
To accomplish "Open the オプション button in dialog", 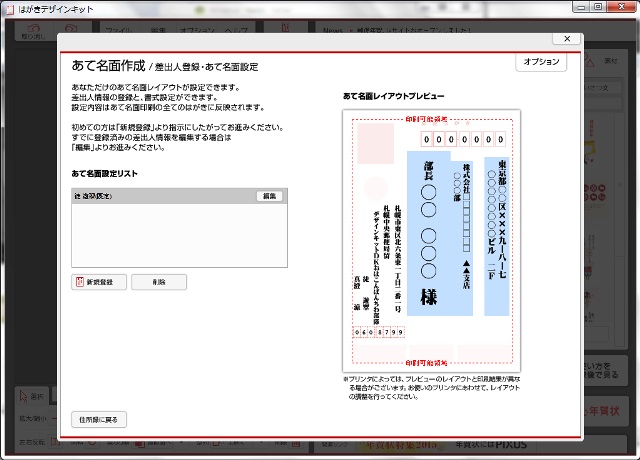I will [541, 62].
